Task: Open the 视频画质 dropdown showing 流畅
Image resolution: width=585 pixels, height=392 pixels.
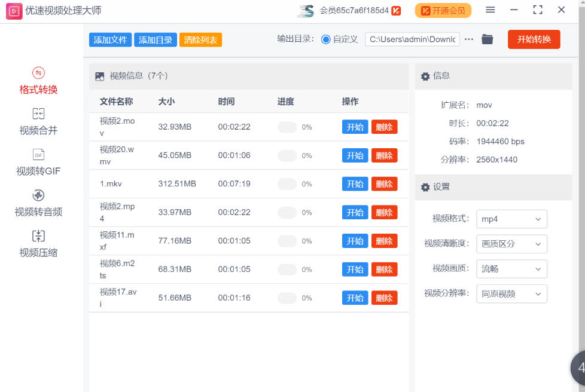Action: [511, 269]
